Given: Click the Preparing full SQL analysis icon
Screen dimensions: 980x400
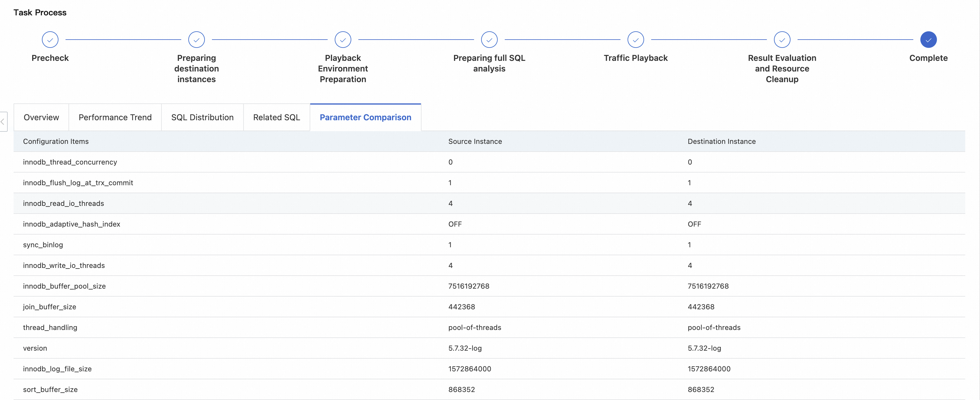Looking at the screenshot, I should click(x=489, y=40).
